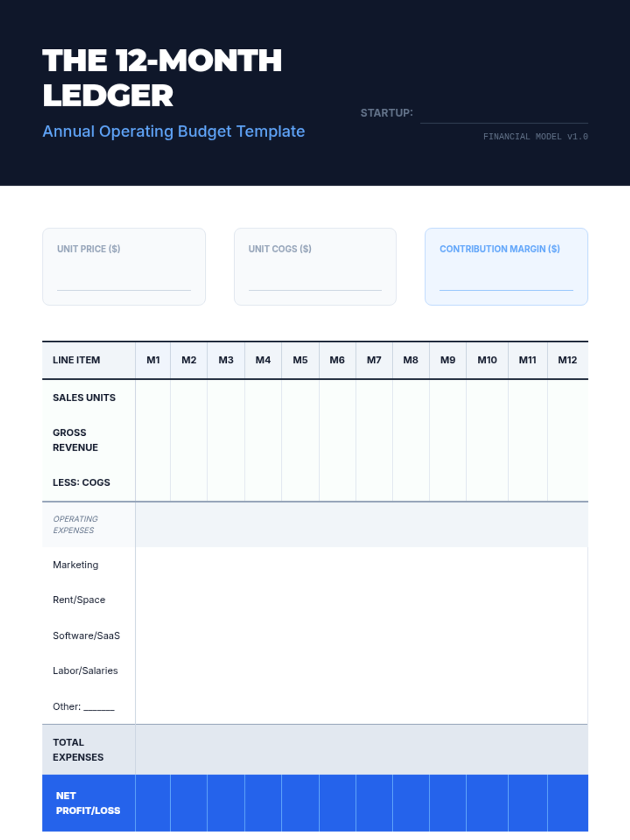Select the TOTAL EXPENSES row label
630x840 pixels.
pos(78,750)
